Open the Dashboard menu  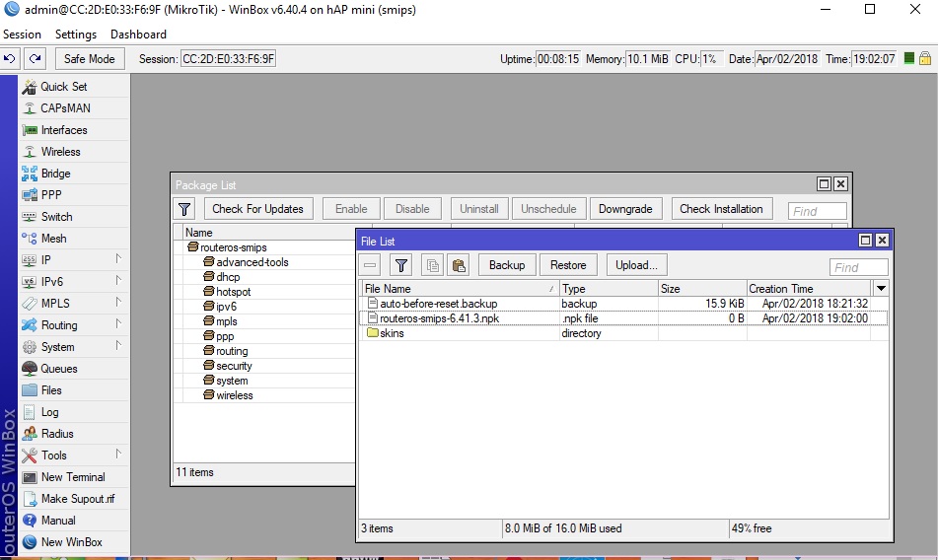pos(138,35)
